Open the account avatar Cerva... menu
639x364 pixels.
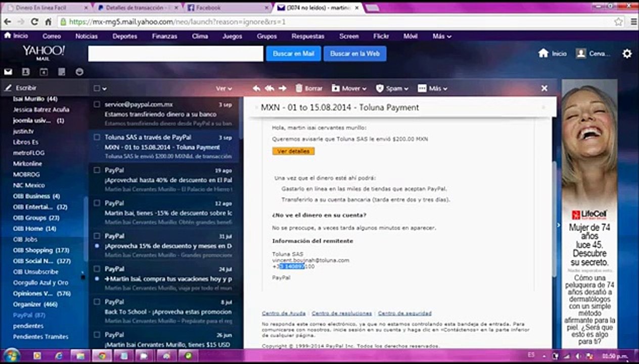pos(594,53)
